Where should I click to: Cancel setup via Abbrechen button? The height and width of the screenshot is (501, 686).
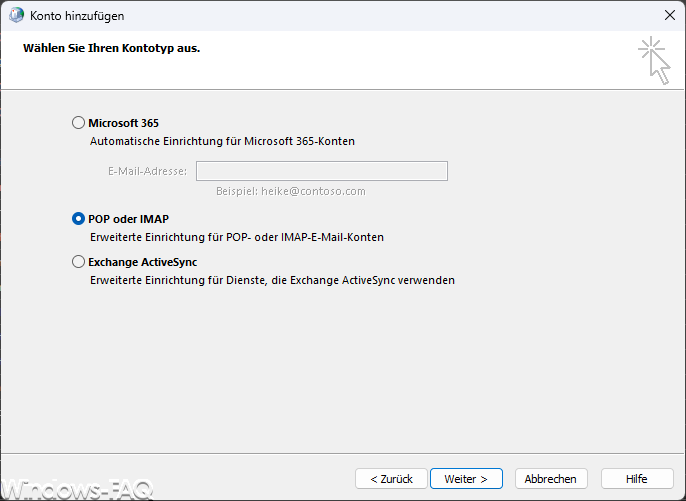pyautogui.click(x=551, y=479)
